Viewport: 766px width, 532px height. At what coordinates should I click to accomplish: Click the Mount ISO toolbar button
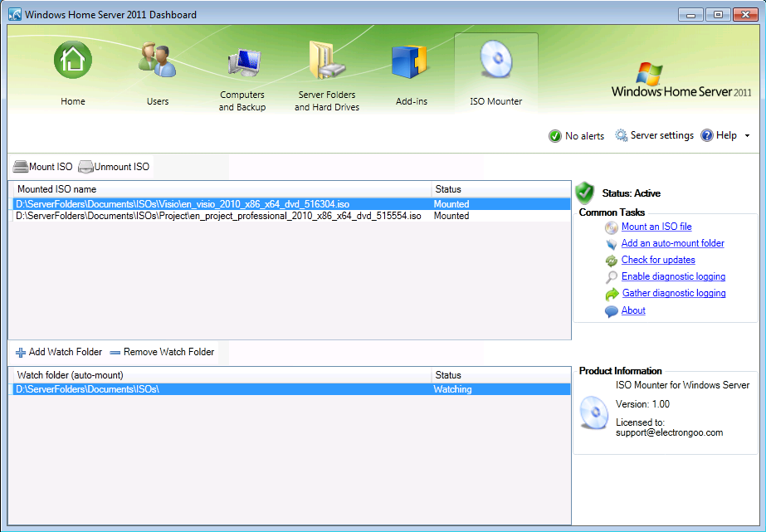coord(43,167)
